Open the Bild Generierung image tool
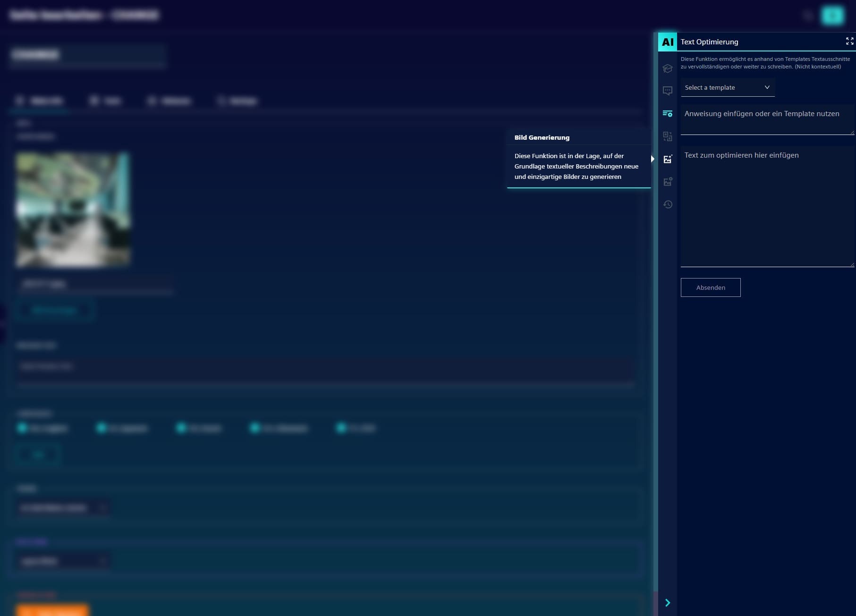The height and width of the screenshot is (616, 856). [x=668, y=159]
